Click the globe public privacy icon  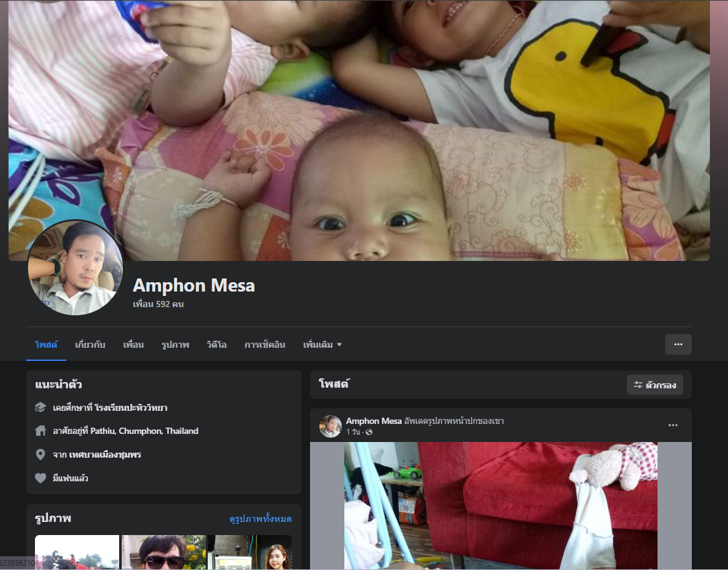tap(369, 432)
